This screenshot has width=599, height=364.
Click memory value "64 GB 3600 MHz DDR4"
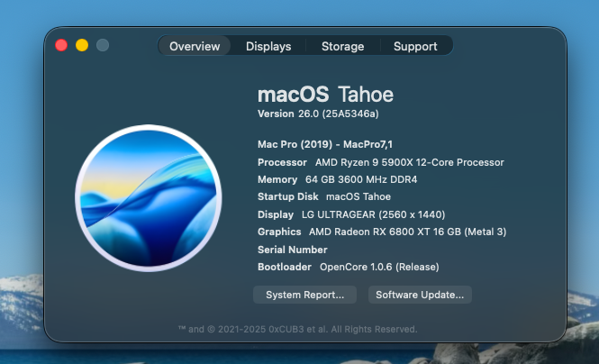point(361,179)
